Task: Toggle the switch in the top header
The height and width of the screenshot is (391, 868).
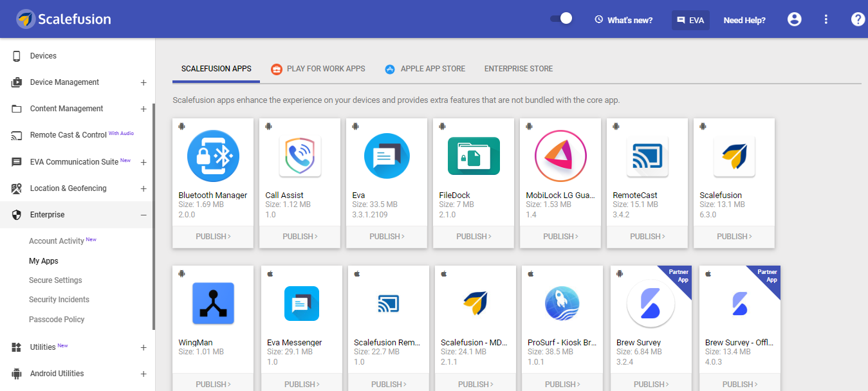Action: [x=561, y=19]
